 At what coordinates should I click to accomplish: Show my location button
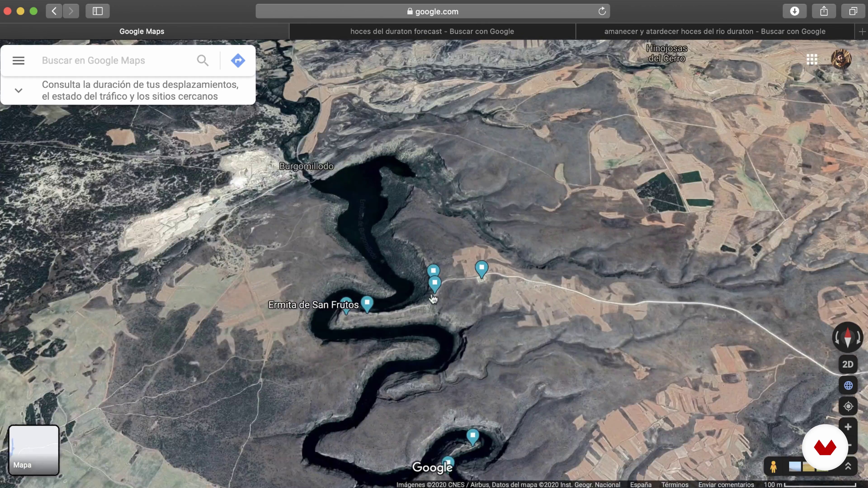[848, 406]
